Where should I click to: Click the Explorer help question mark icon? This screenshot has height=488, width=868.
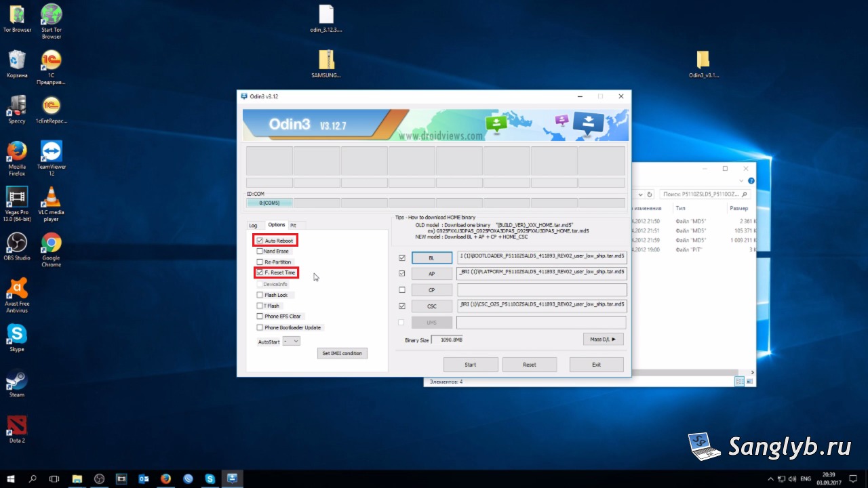click(x=751, y=180)
